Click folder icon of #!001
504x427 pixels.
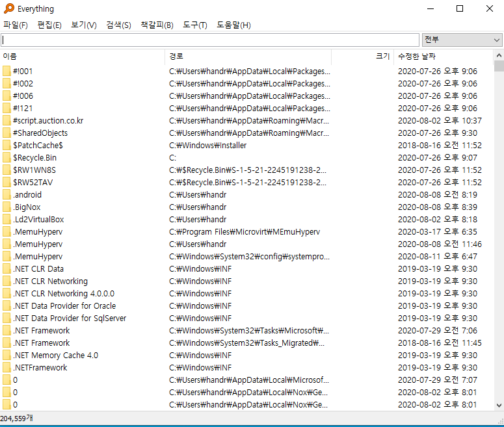point(7,71)
